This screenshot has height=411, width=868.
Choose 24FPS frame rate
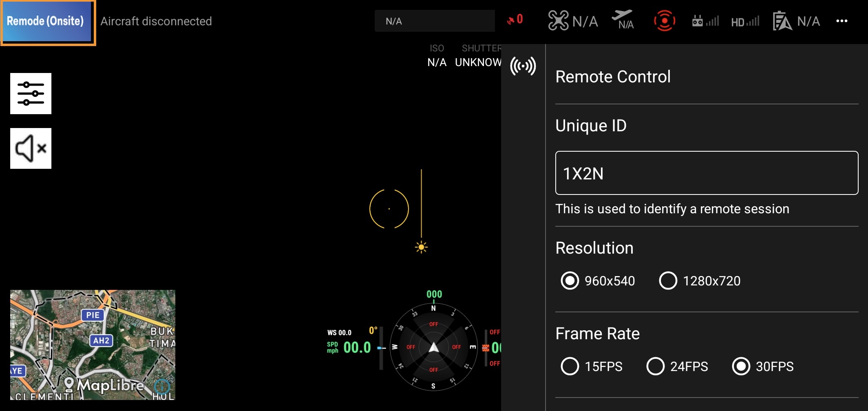[x=677, y=366]
